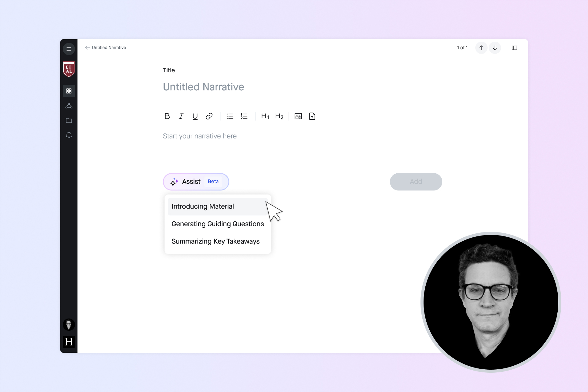Image resolution: width=588 pixels, height=392 pixels.
Task: Apply Heading 1 style
Action: 265,116
